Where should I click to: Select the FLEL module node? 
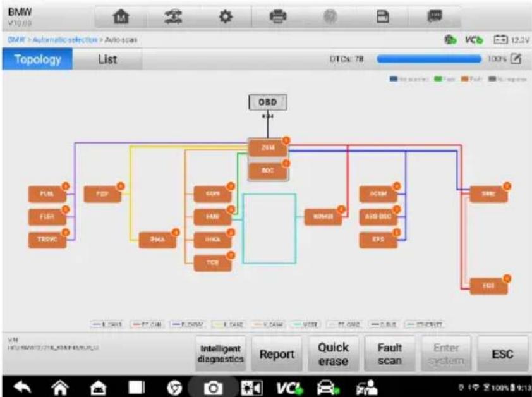coord(47,194)
